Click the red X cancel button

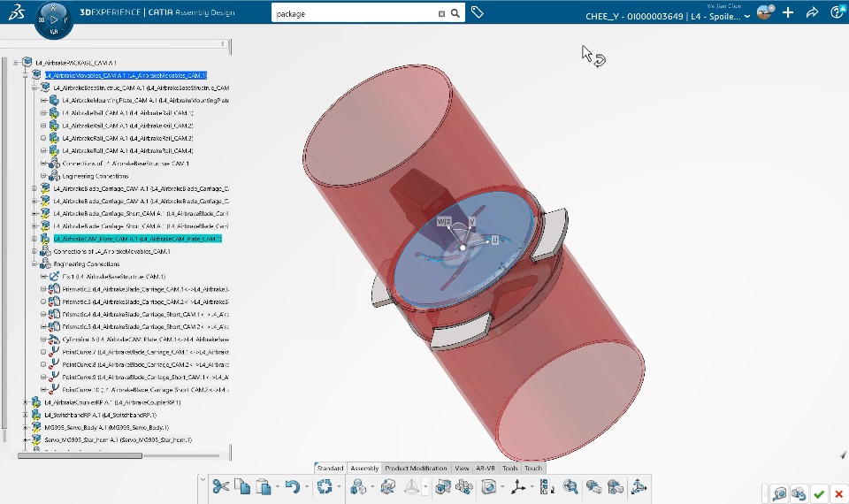click(838, 493)
